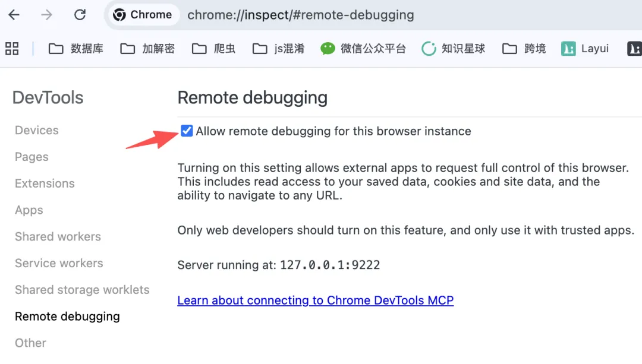
Task: Reload the page with refresh icon
Action: [80, 15]
